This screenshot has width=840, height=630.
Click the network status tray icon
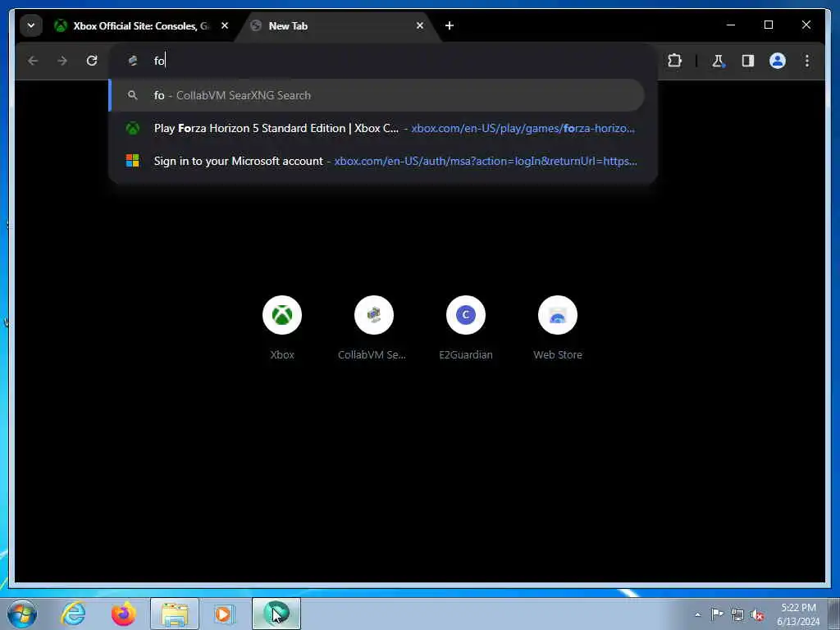737,614
